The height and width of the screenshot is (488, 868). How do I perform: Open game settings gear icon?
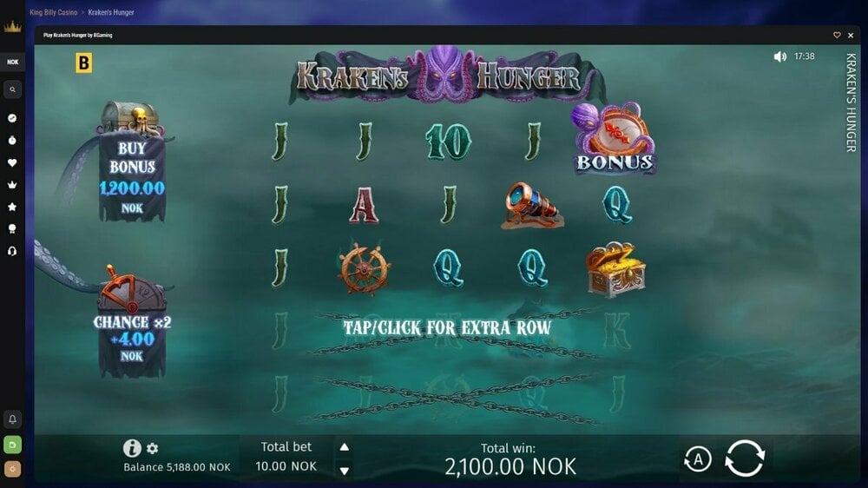pyautogui.click(x=152, y=448)
